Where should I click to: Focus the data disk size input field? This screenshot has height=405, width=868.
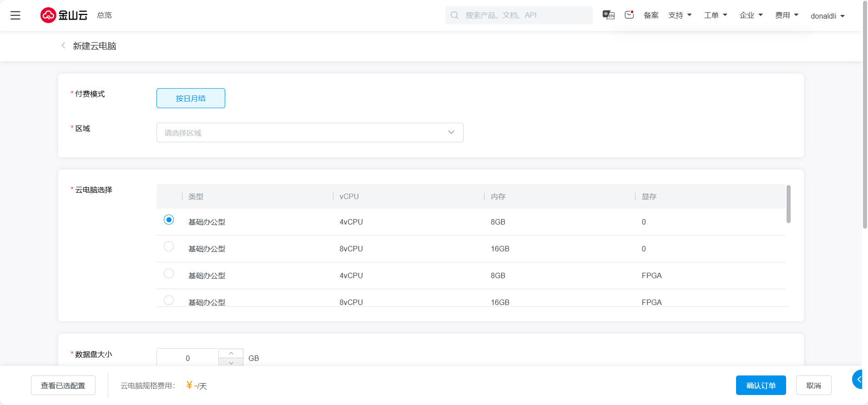click(x=187, y=358)
